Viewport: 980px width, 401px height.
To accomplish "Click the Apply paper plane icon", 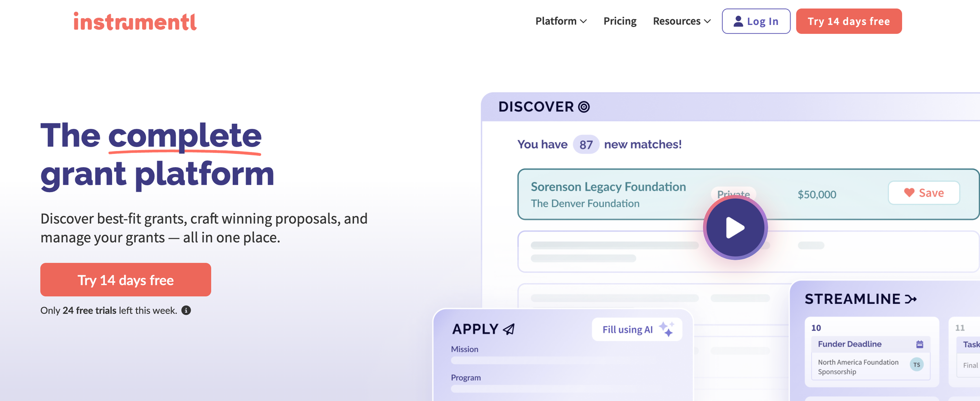I will click(x=509, y=329).
